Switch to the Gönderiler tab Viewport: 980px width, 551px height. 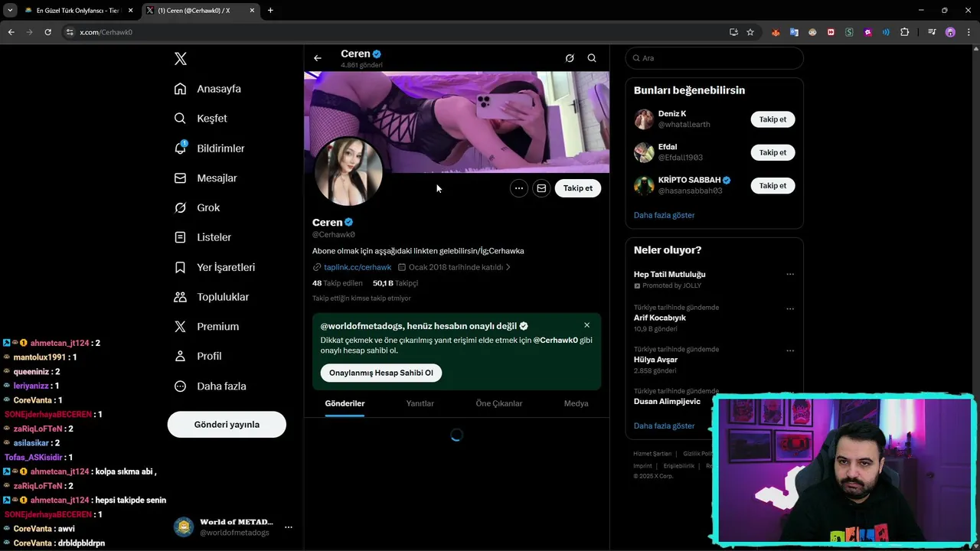(345, 403)
